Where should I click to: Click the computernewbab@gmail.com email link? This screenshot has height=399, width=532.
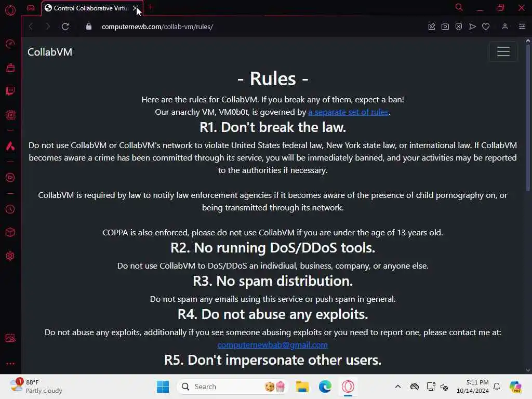click(x=272, y=345)
